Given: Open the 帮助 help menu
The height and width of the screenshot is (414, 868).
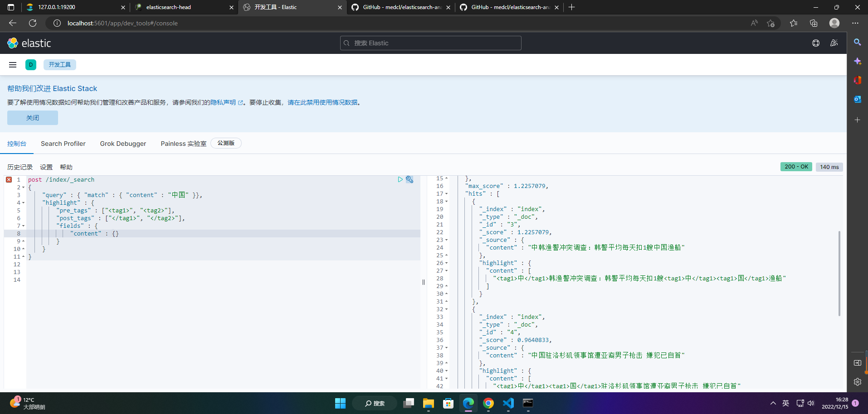Looking at the screenshot, I should tap(66, 167).
